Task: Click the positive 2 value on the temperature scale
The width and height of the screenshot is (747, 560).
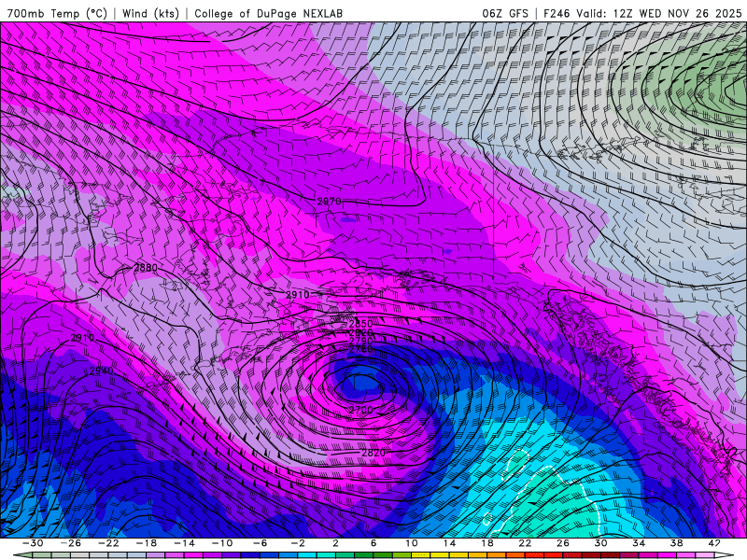Action: click(x=335, y=543)
